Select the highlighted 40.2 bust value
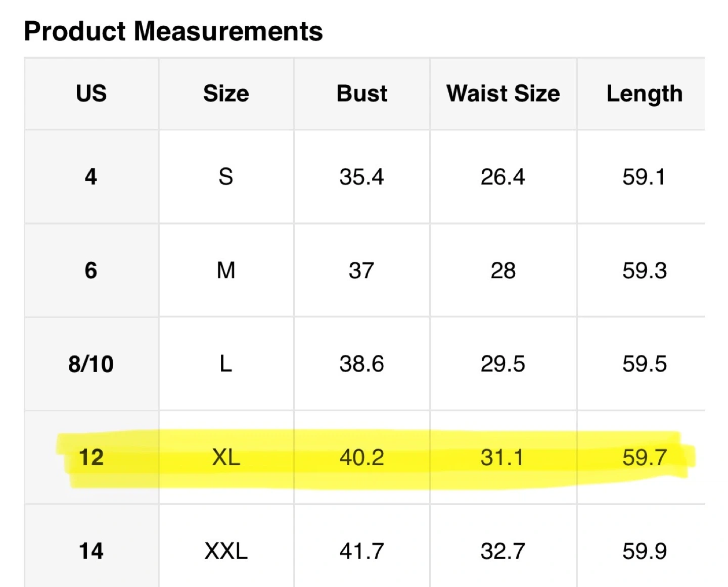 361,458
